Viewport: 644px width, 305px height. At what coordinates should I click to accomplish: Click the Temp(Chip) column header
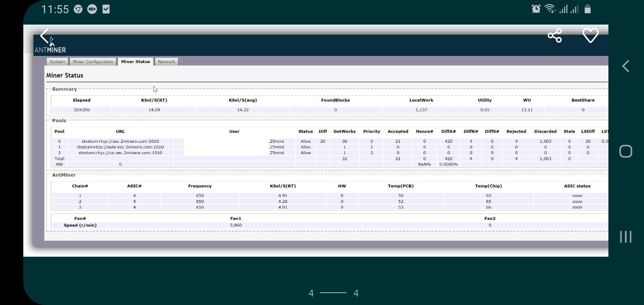coord(489,186)
